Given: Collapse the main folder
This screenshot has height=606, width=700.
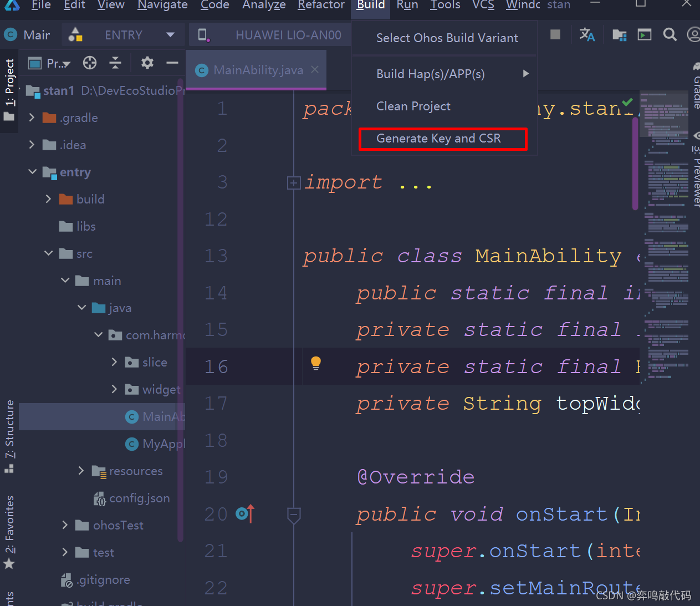Looking at the screenshot, I should 65,281.
